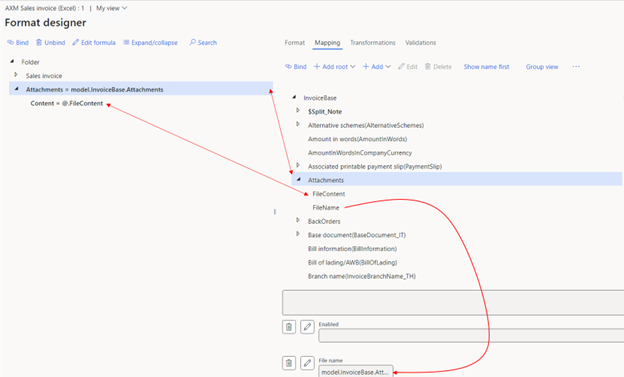Image resolution: width=624 pixels, height=377 pixels.
Task: Click the pencil icon beside File name
Action: (x=307, y=363)
